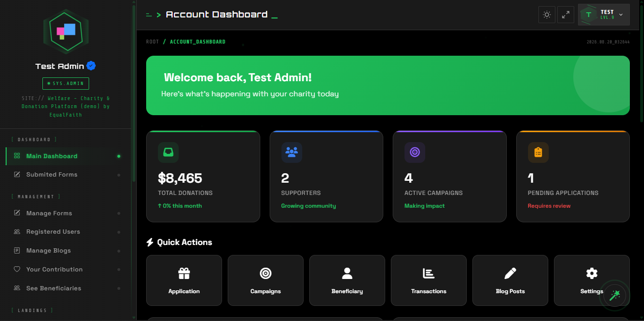Open Your Contribution menu item

click(66, 270)
